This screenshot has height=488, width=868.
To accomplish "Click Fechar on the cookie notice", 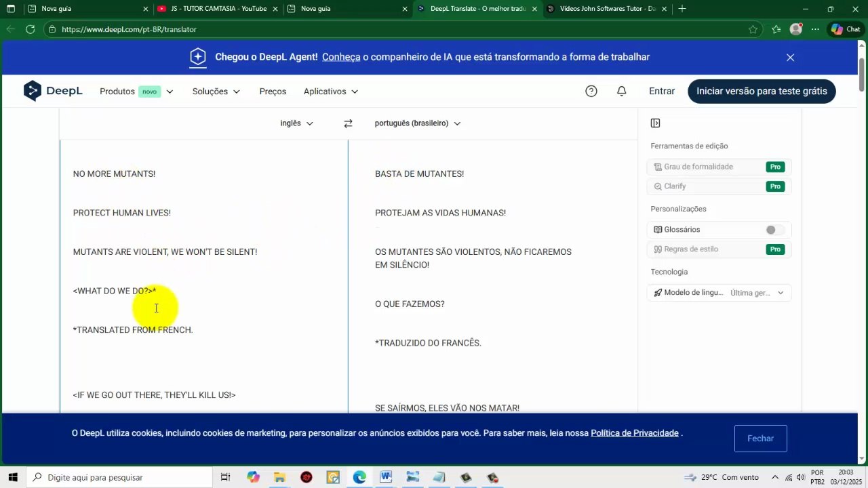I will pos(760,439).
